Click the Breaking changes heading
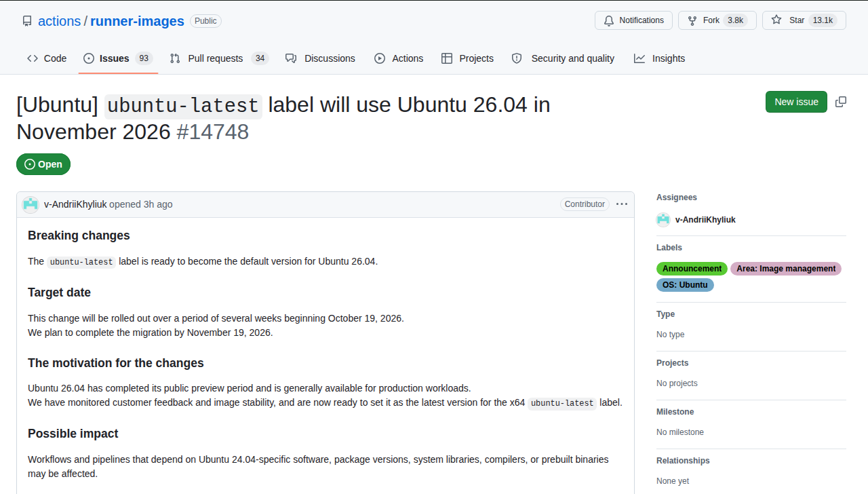The image size is (868, 494). [x=79, y=235]
